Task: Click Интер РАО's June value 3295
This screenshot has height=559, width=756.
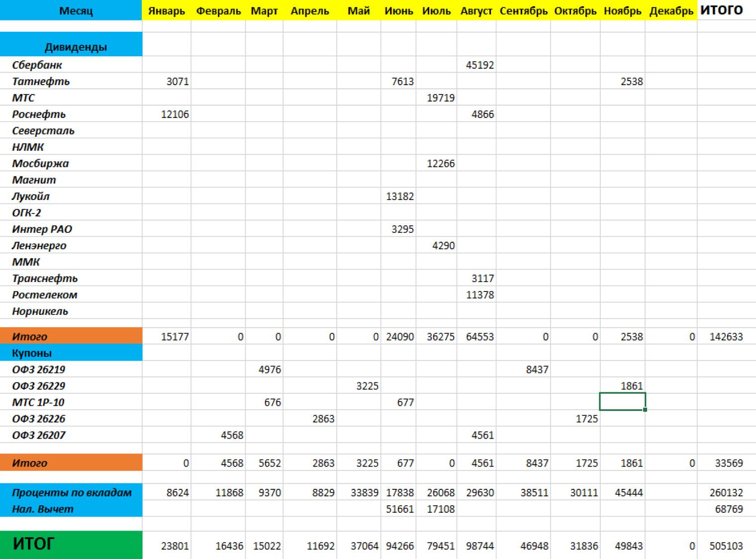Action: [x=402, y=229]
